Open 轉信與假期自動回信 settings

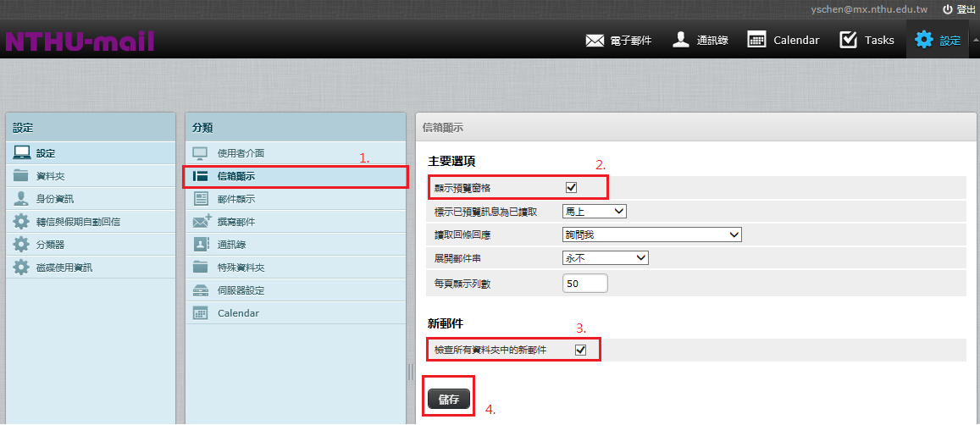tap(77, 222)
